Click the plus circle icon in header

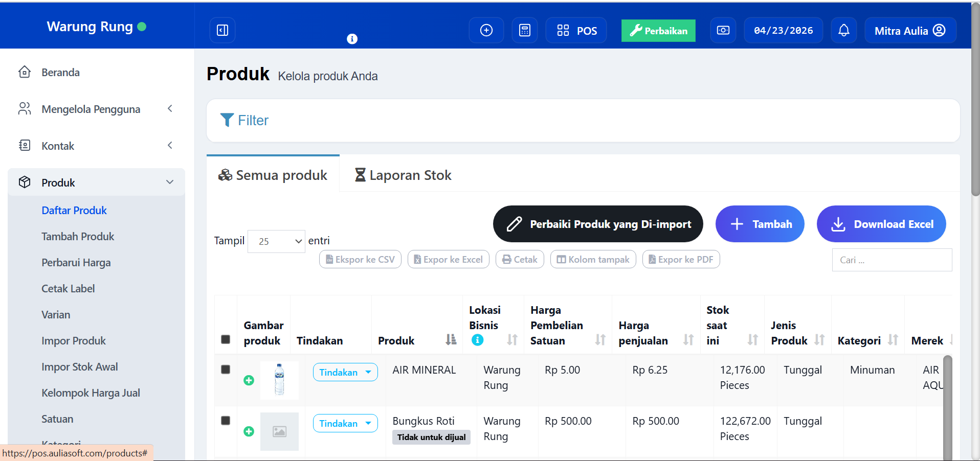pyautogui.click(x=486, y=31)
